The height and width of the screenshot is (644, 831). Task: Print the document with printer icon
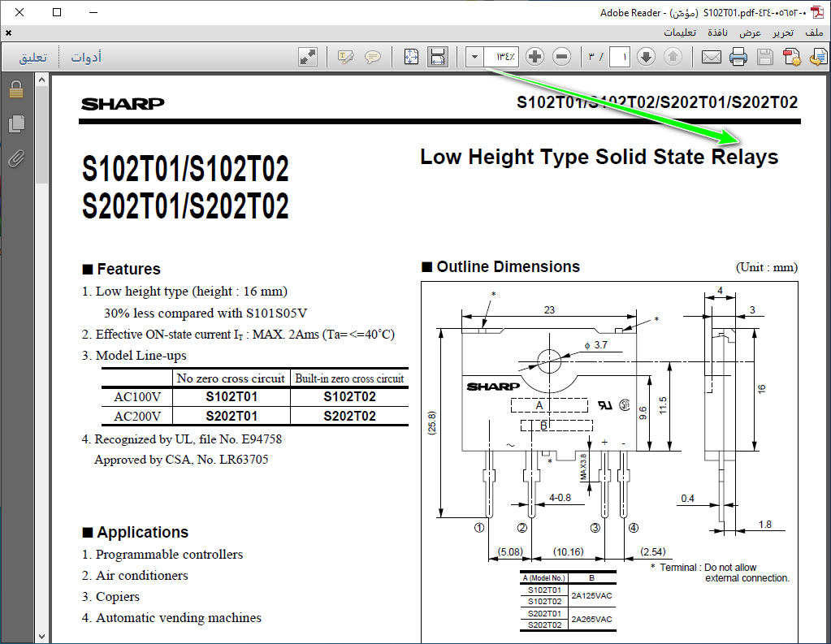tap(738, 57)
